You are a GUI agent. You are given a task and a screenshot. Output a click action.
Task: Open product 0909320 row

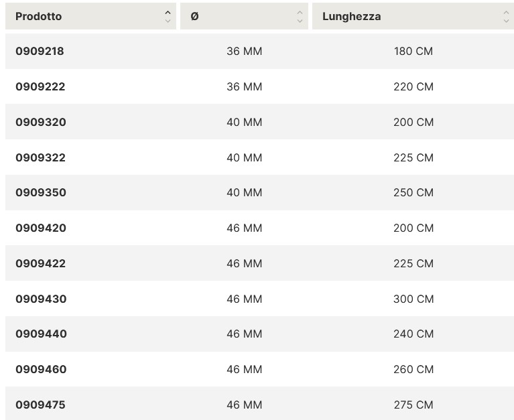tap(259, 122)
